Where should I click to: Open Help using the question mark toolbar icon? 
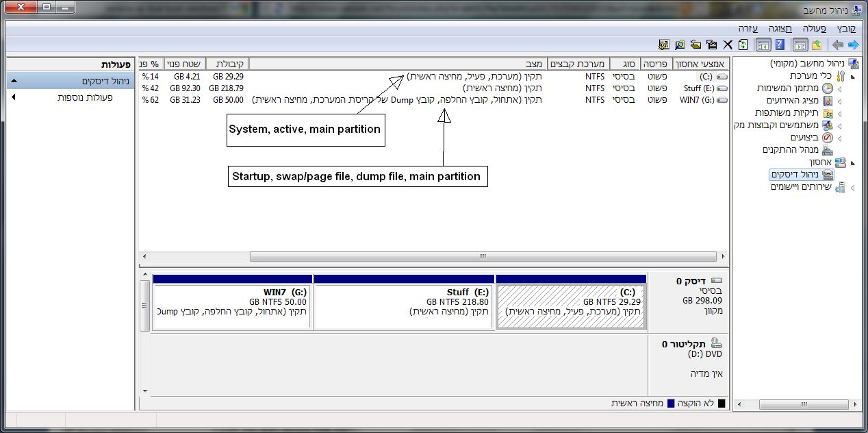coord(779,45)
